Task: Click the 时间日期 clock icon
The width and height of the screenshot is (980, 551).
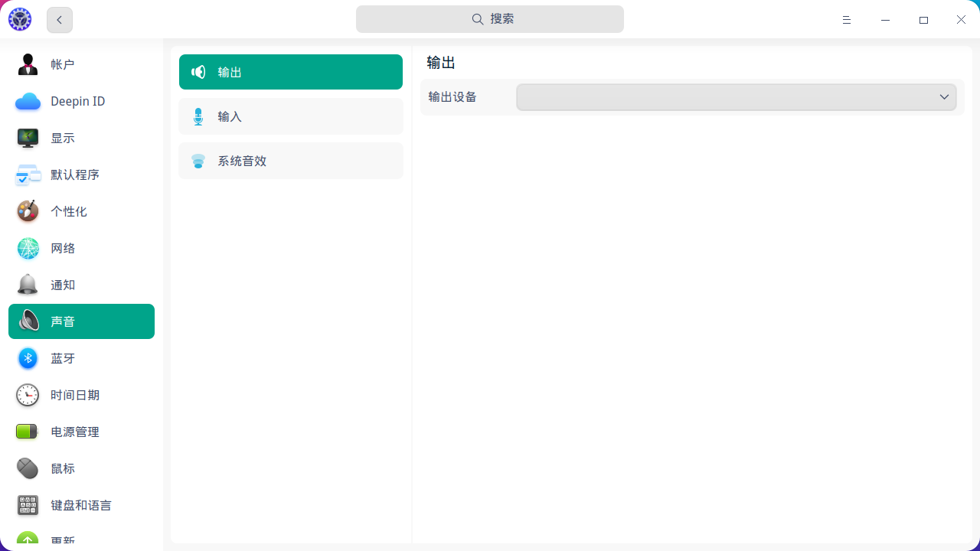Action: click(x=28, y=395)
